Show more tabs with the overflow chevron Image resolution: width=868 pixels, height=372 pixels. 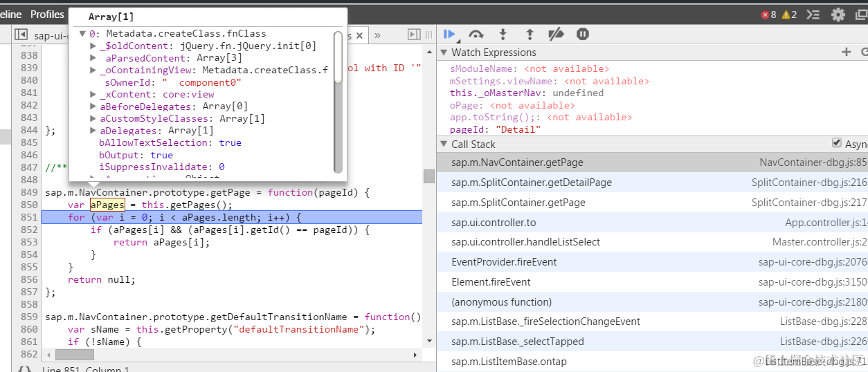377,35
